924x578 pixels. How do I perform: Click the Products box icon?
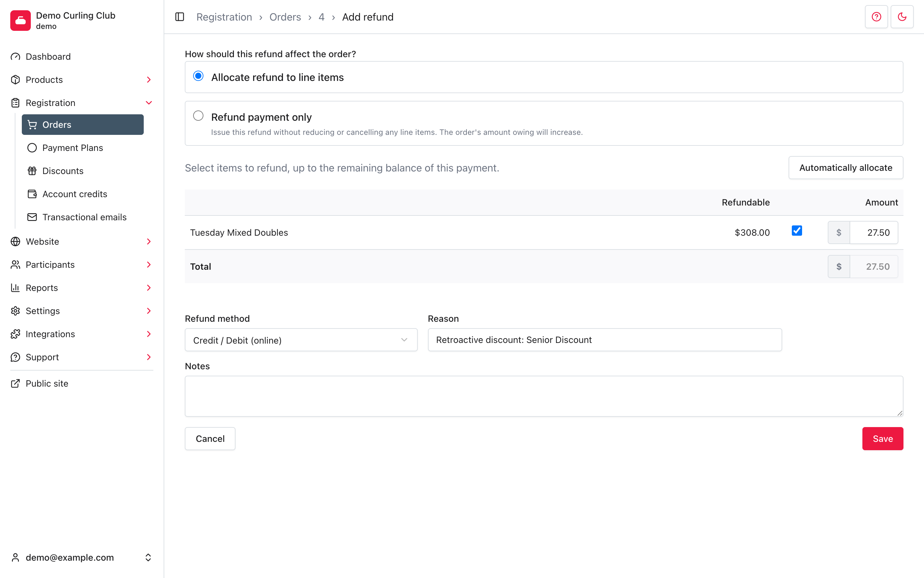click(x=15, y=80)
